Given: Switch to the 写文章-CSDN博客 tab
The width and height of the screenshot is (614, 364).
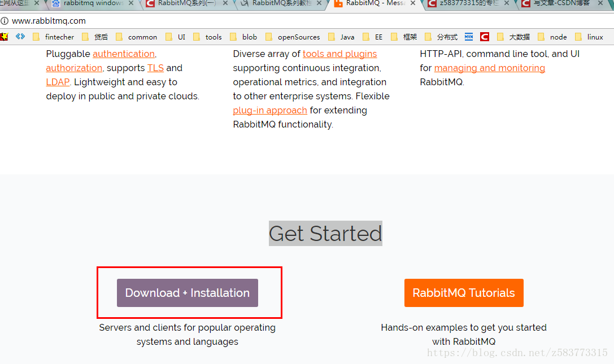Looking at the screenshot, I should pyautogui.click(x=563, y=3).
